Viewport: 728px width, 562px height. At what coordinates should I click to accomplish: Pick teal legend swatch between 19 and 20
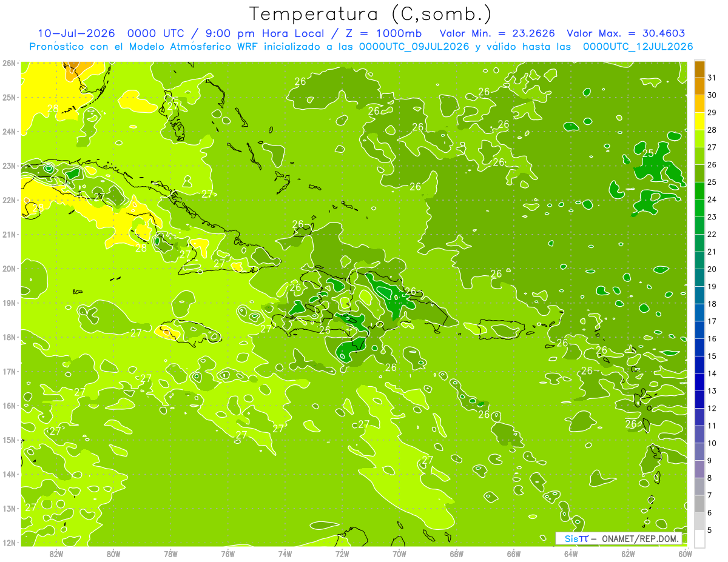[700, 278]
